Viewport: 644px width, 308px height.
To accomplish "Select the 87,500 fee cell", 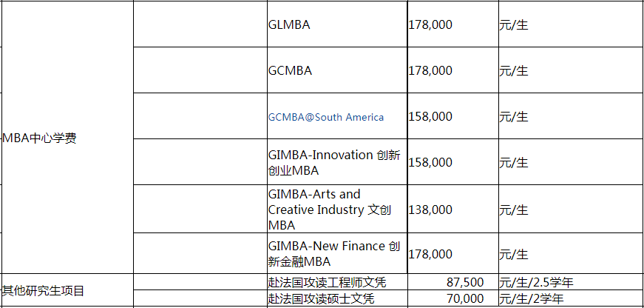I will pyautogui.click(x=453, y=282).
